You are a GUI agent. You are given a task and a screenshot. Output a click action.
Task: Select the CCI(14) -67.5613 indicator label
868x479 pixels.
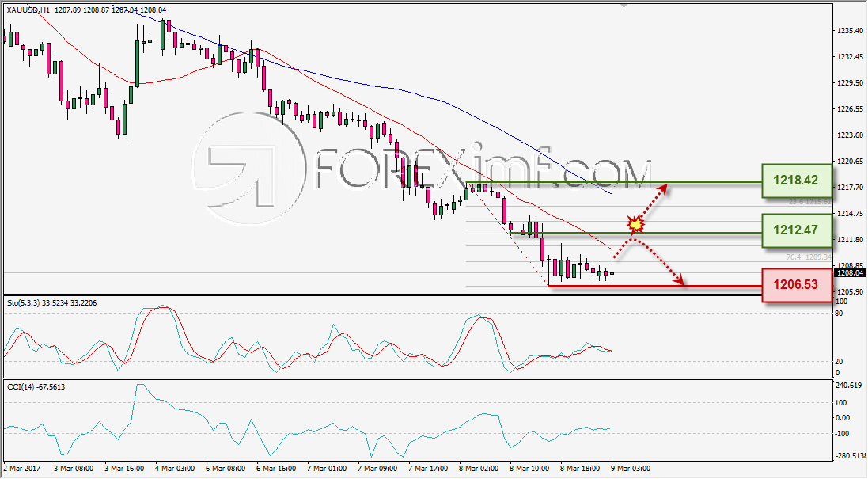coord(36,386)
